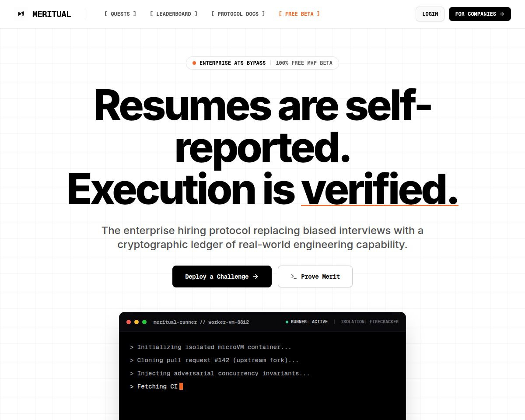Click the Login button
Screen dimensions: 525x420
coord(430,14)
